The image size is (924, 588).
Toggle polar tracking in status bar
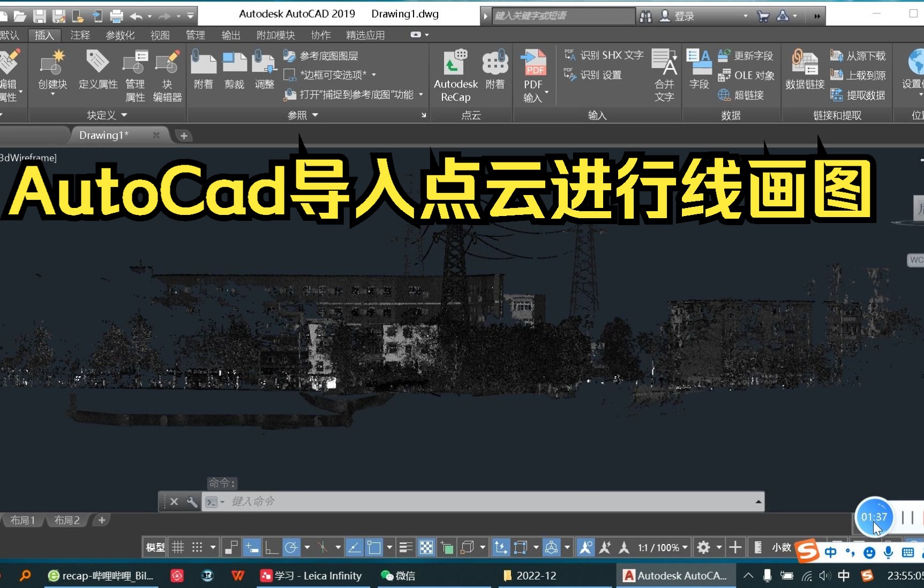[291, 547]
